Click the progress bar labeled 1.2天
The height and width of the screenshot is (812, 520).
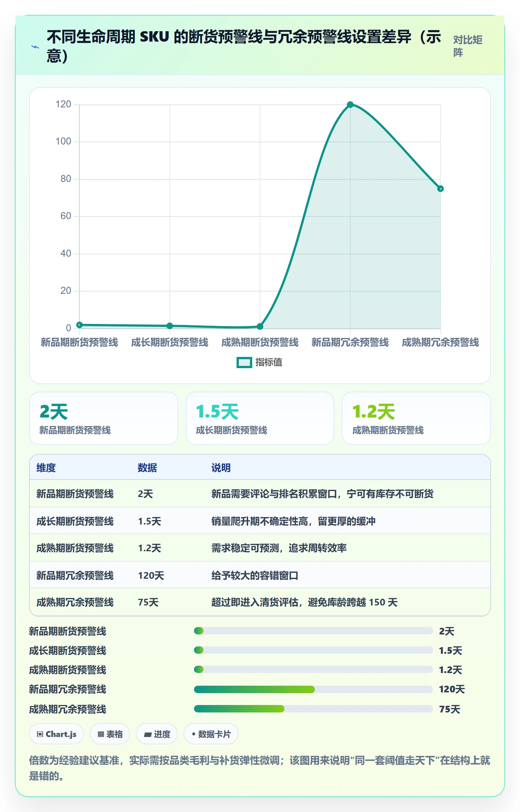point(313,669)
